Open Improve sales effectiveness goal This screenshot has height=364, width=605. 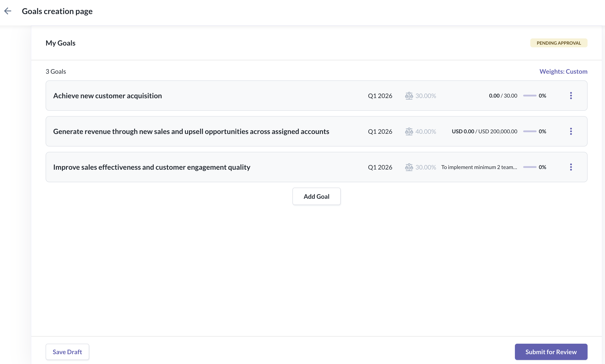point(152,167)
